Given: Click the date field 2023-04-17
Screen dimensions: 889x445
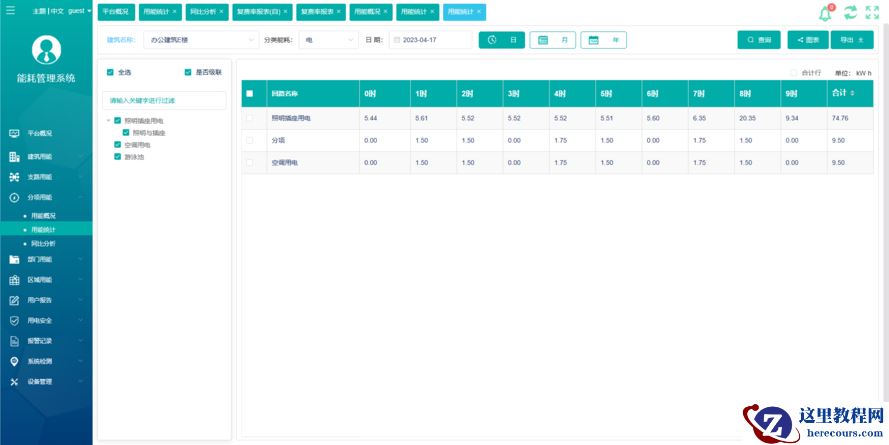Looking at the screenshot, I should [x=430, y=40].
